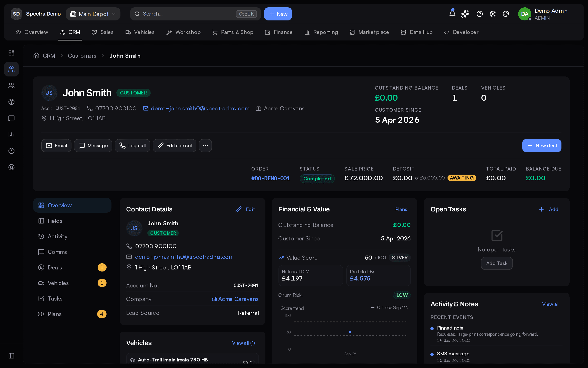
Task: Open the Workshop menu tab
Action: click(184, 32)
